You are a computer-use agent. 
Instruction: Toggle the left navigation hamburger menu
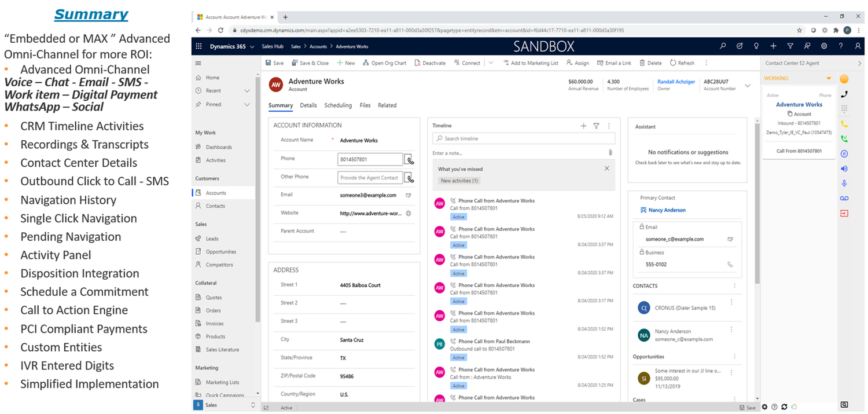pos(198,63)
